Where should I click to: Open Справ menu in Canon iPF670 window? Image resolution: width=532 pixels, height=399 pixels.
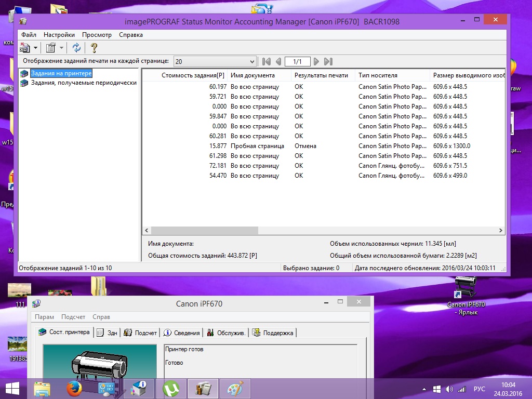click(x=101, y=317)
